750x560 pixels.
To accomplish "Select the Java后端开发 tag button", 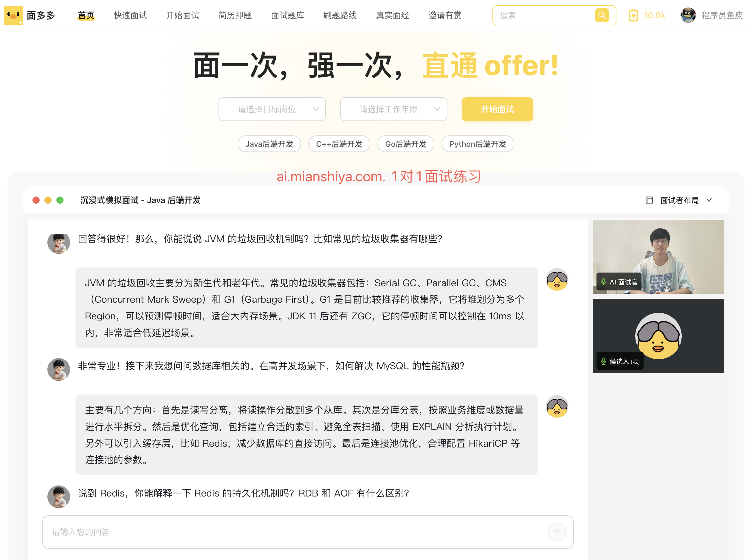I will pos(269,144).
